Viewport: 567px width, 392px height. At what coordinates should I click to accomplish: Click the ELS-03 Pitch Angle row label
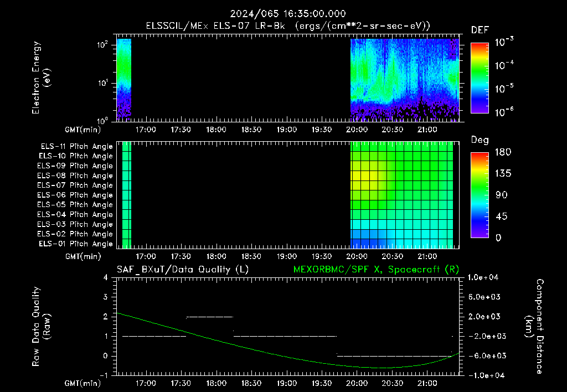coord(75,224)
